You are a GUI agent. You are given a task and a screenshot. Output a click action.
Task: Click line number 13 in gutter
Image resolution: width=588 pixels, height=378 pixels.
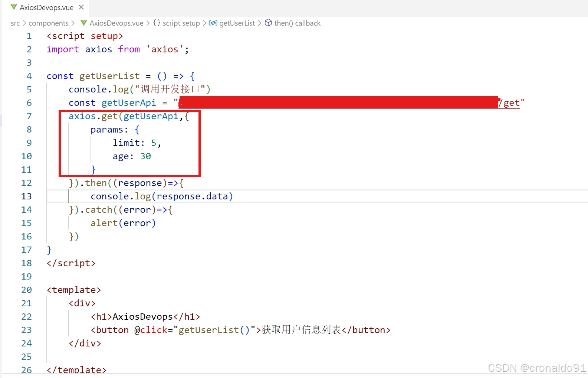click(x=26, y=196)
